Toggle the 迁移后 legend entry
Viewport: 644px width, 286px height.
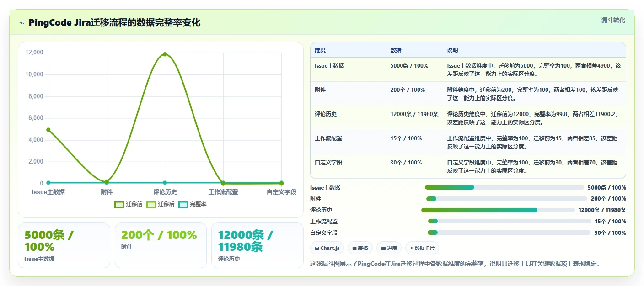tap(161, 204)
